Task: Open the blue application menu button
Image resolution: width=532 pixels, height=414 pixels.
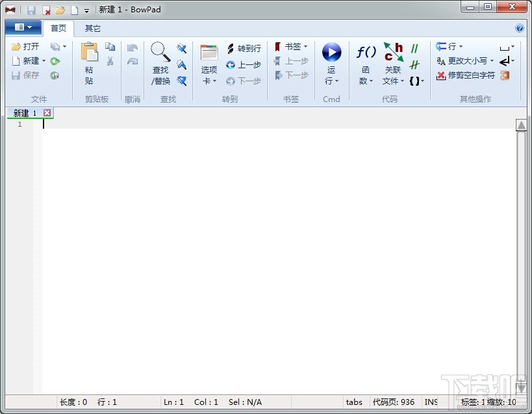Action: point(23,27)
